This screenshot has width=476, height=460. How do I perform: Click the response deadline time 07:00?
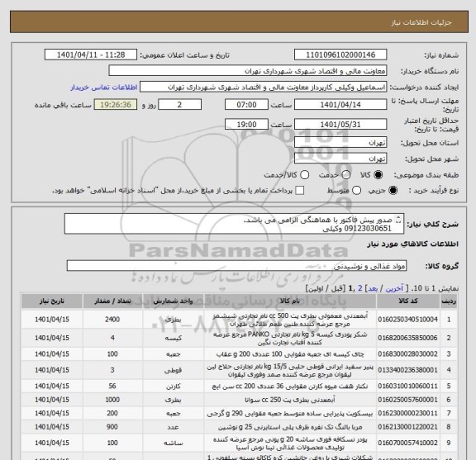pos(246,105)
